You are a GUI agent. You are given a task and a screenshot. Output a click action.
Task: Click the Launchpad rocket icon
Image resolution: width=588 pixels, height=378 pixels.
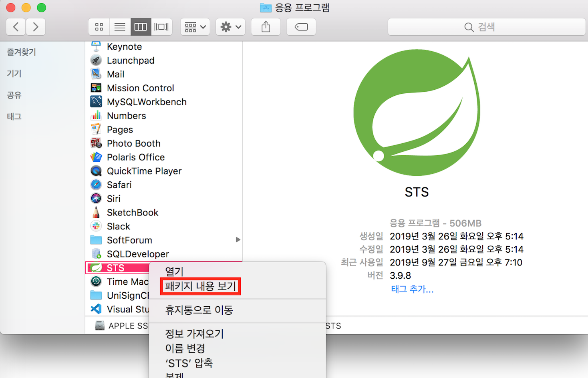click(96, 60)
